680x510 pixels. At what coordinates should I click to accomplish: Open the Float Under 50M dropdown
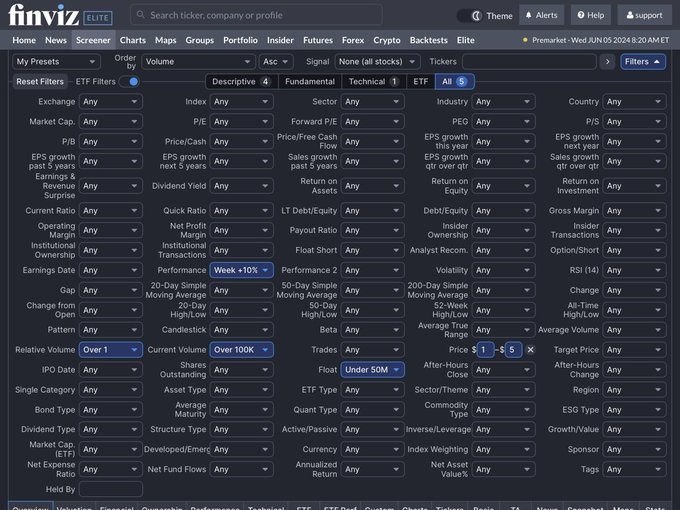pyautogui.click(x=373, y=369)
